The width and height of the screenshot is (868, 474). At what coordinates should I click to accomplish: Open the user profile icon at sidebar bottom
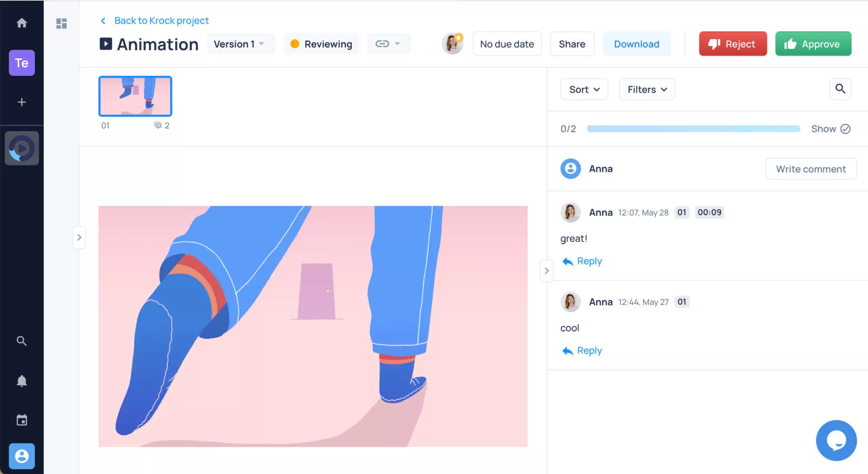tap(22, 456)
